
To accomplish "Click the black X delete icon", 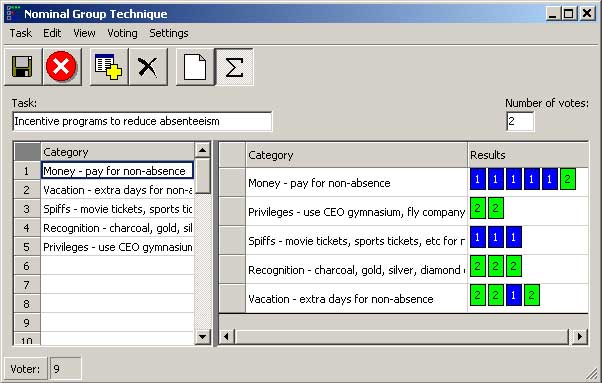I will [148, 67].
